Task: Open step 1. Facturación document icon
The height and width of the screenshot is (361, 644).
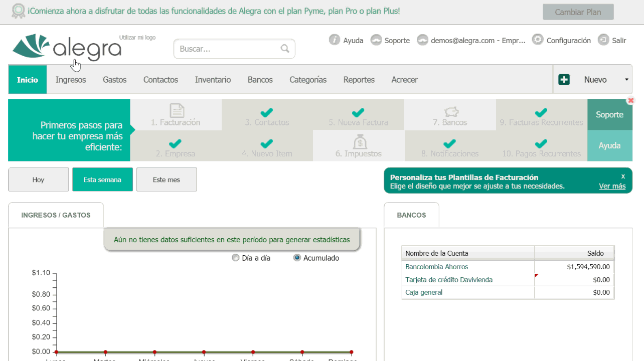Action: (x=177, y=110)
